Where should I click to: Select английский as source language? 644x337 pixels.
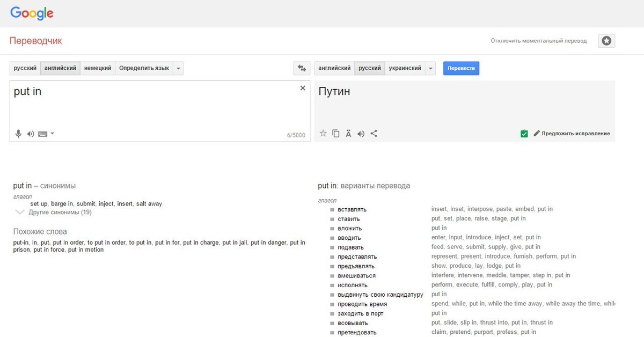tap(60, 68)
